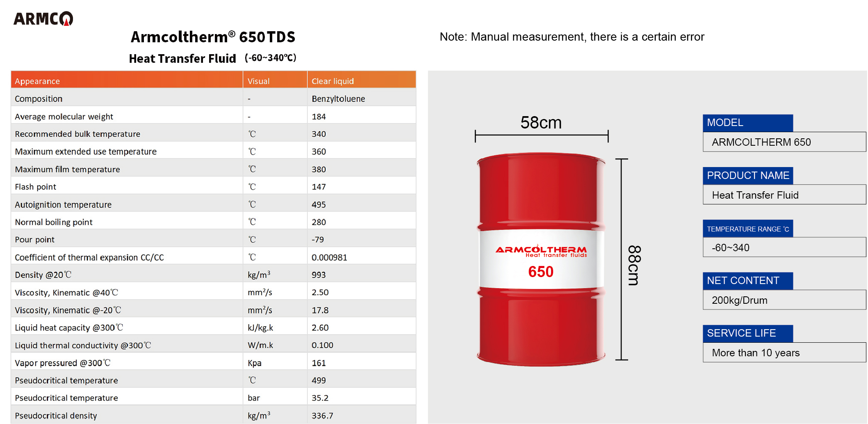This screenshot has height=424, width=868.
Task: Click the value '993'
Action: click(319, 275)
